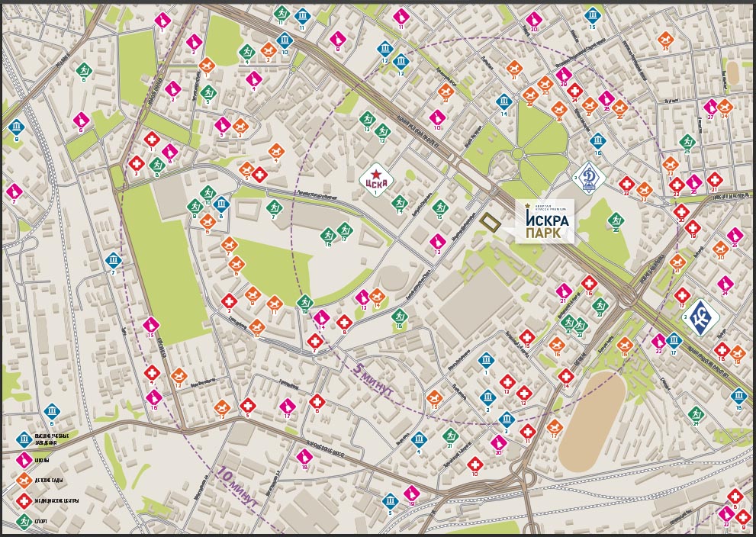Viewport: 756px width, 537px height.
Task: Select green sport marker number 4
Action: point(246,52)
